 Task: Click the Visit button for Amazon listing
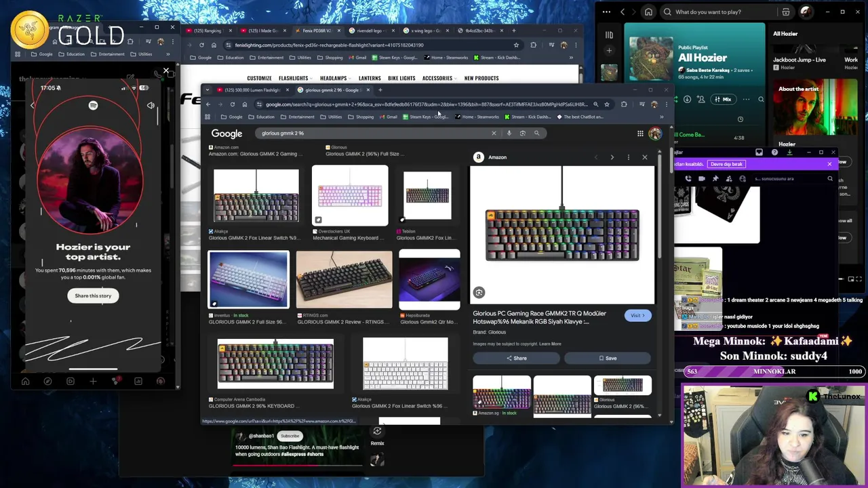coord(637,315)
